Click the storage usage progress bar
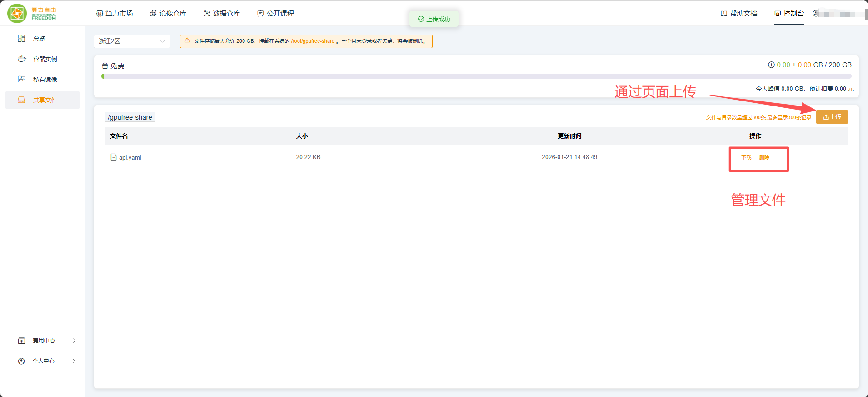Viewport: 868px width, 397px height. coord(476,76)
